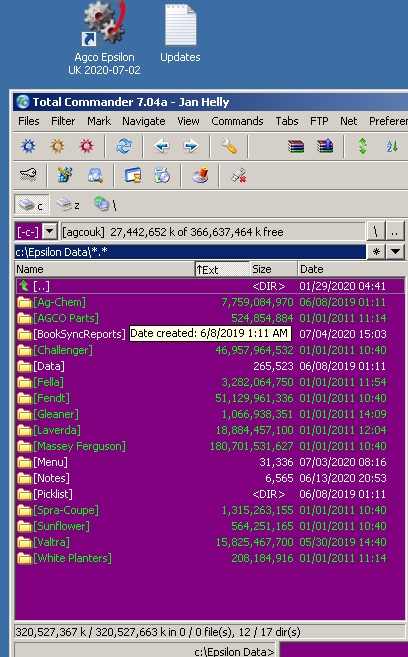Click the parent directory '..' button
The width and height of the screenshot is (408, 657).
point(395,231)
